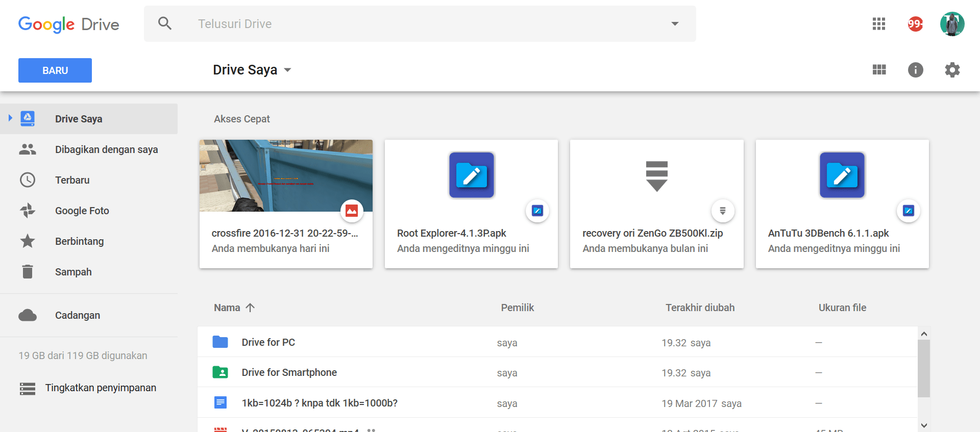Select 'Drive for Smartphone' row name

point(289,372)
